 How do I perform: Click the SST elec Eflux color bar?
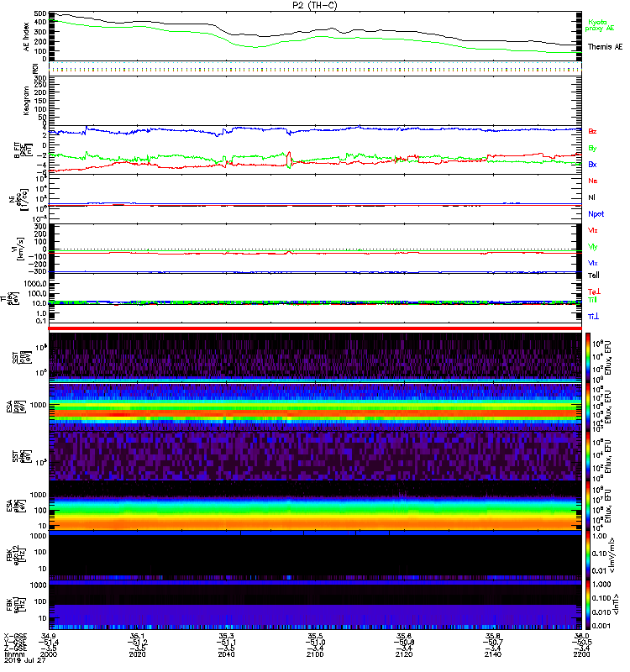[x=588, y=456]
